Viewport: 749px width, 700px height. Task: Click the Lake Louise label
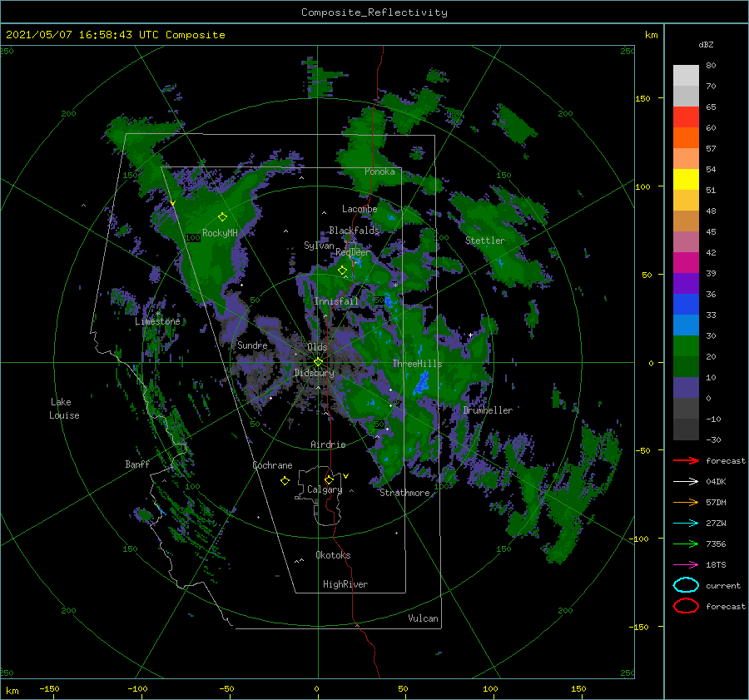tap(64, 409)
